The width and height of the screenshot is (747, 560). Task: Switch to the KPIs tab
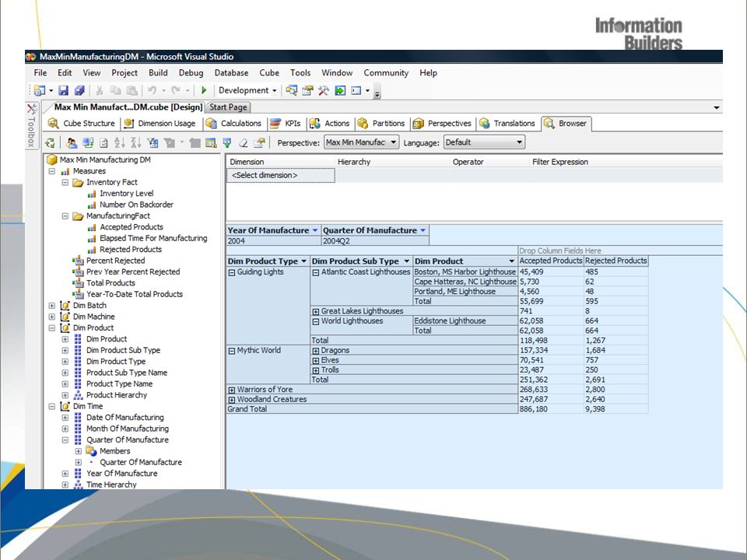pos(285,124)
